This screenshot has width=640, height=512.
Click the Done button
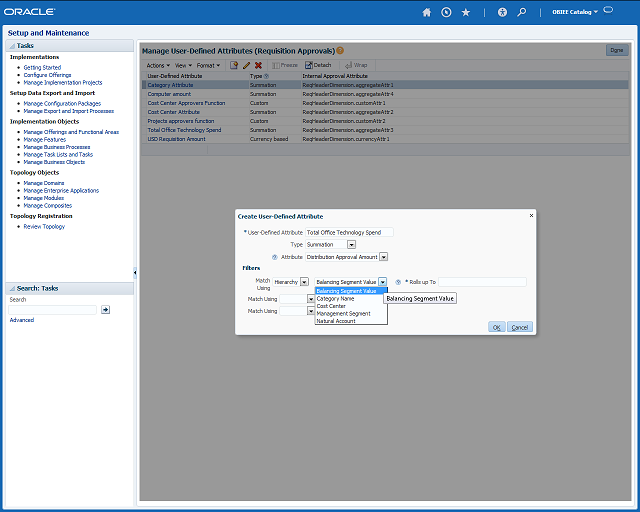(x=617, y=50)
